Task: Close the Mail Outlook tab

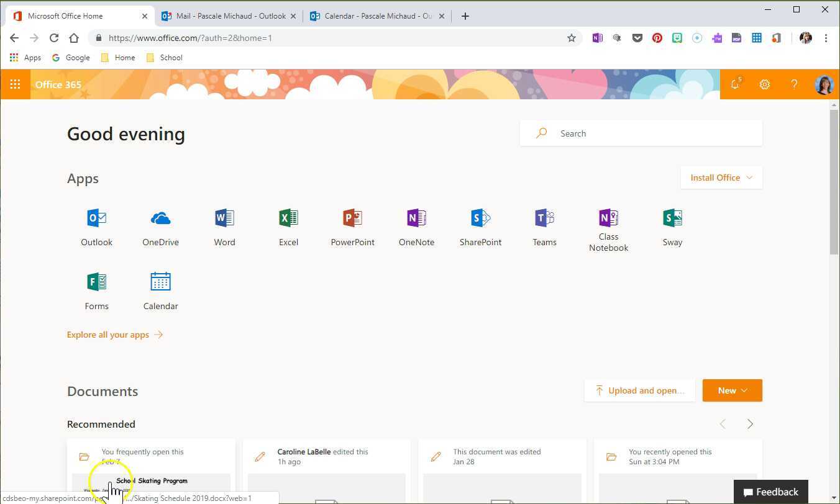Action: click(x=294, y=16)
